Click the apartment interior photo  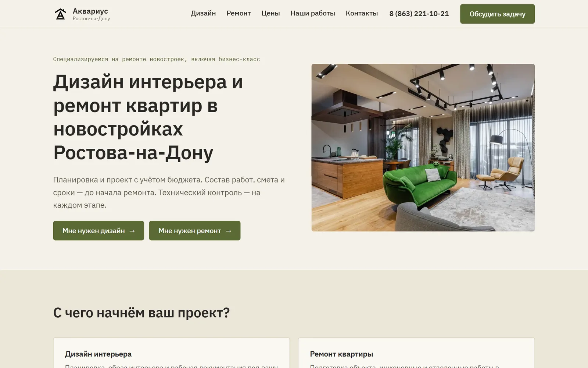pos(423,148)
